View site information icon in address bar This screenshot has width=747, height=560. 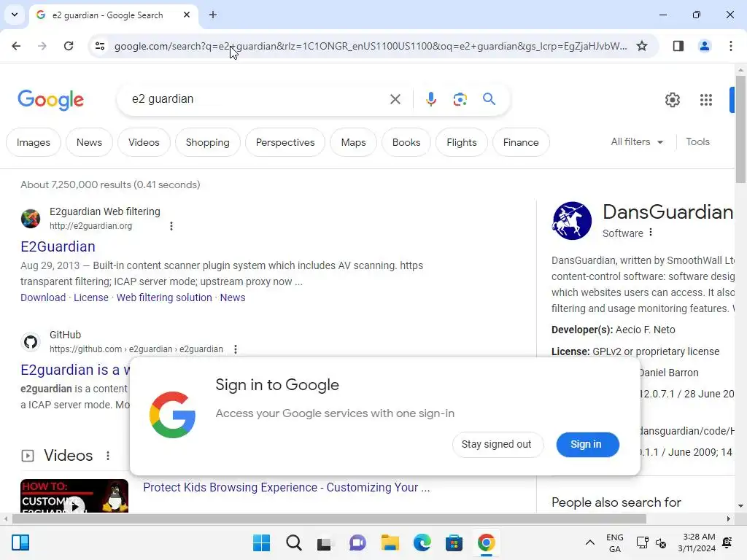point(99,46)
